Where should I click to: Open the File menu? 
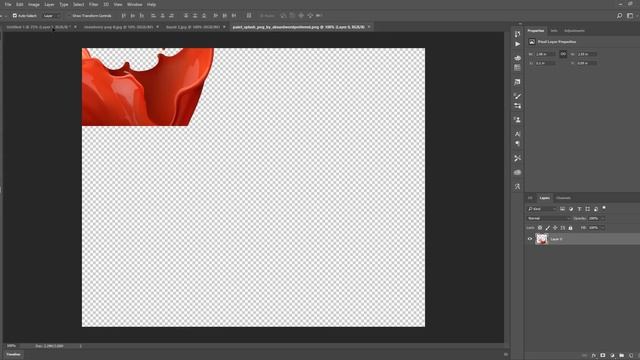[x=8, y=4]
